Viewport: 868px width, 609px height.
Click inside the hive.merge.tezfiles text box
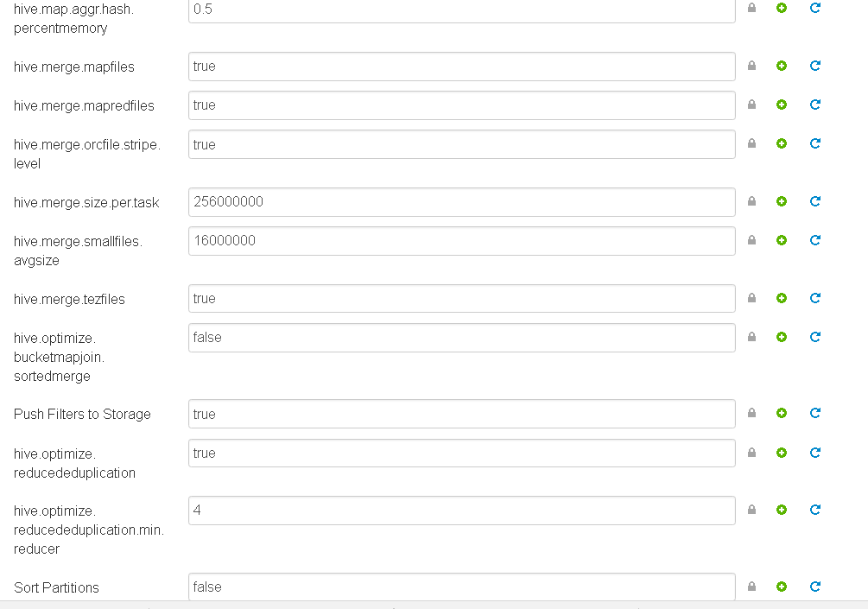(461, 297)
